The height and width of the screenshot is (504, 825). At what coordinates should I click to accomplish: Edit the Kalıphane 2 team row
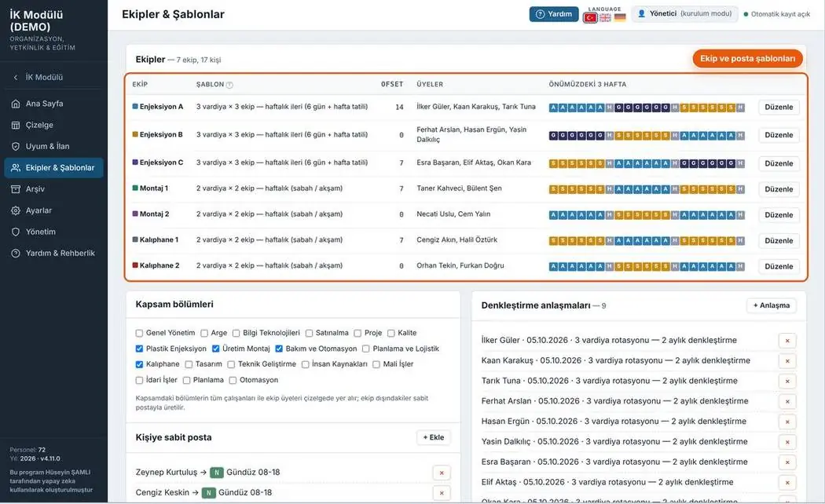click(x=779, y=266)
